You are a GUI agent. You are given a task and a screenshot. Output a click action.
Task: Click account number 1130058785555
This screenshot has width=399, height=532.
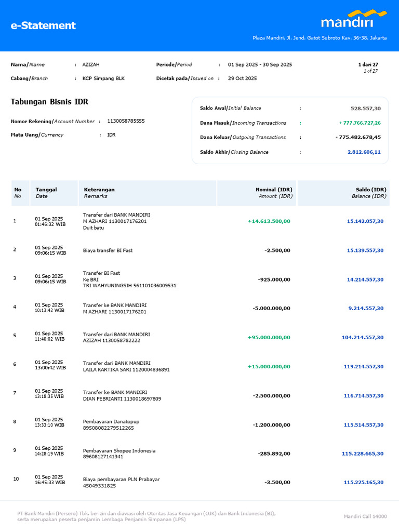[x=126, y=121]
